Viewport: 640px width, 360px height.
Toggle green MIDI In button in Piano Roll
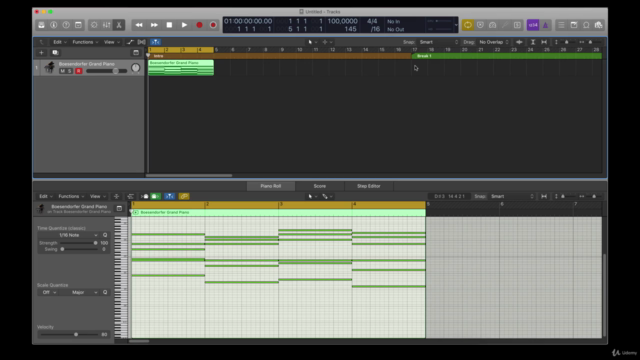(156, 196)
